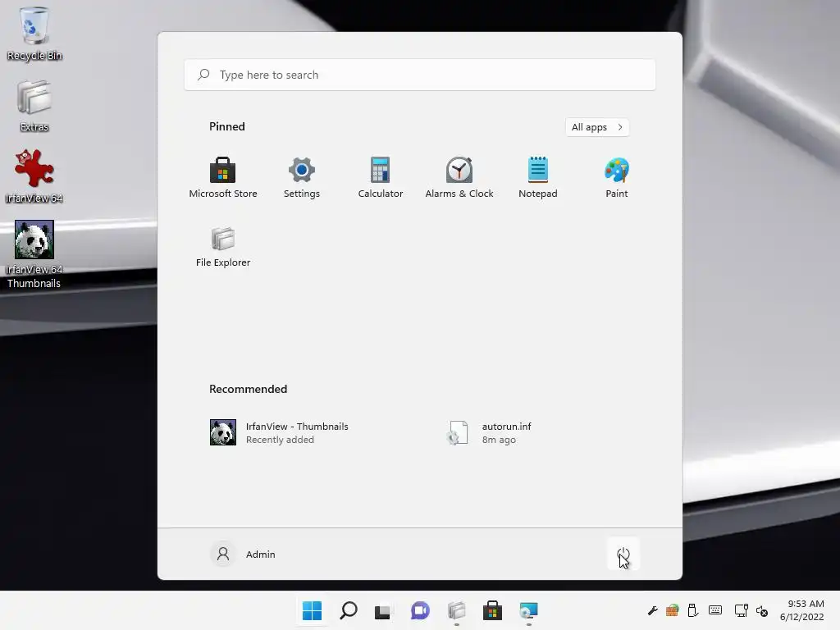This screenshot has height=630, width=840.
Task: Click the muted volume tray icon
Action: pos(762,610)
